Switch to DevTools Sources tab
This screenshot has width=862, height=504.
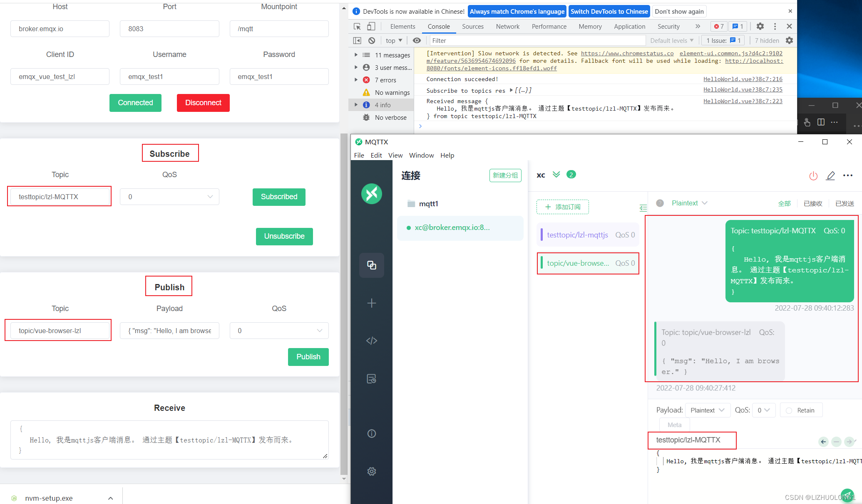[473, 26]
